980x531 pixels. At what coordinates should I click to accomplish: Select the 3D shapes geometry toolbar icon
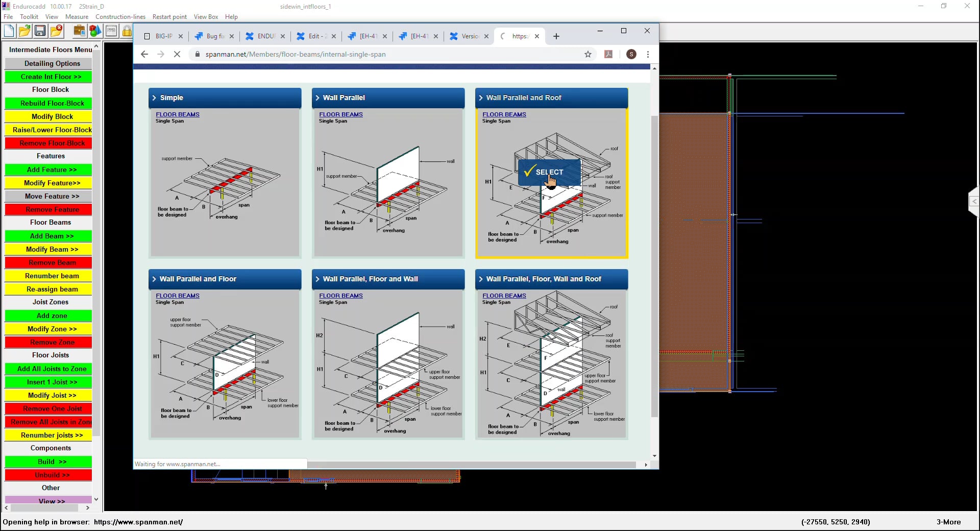(x=95, y=31)
